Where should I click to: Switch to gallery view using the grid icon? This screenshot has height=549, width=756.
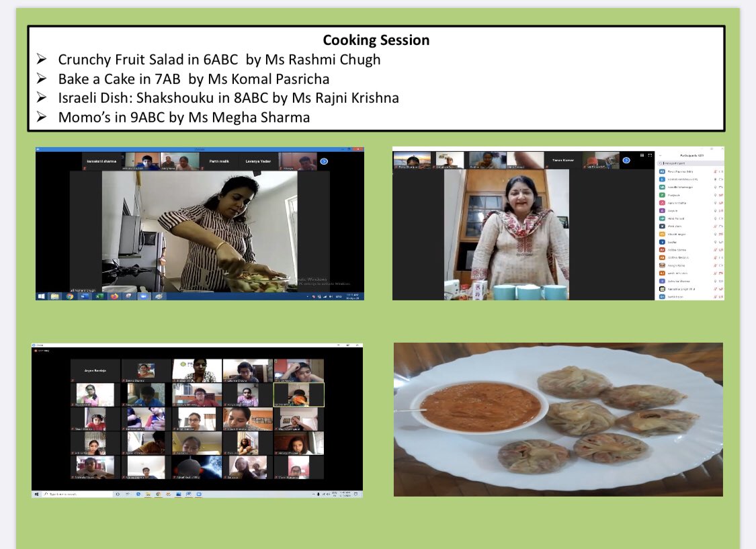tap(642, 155)
